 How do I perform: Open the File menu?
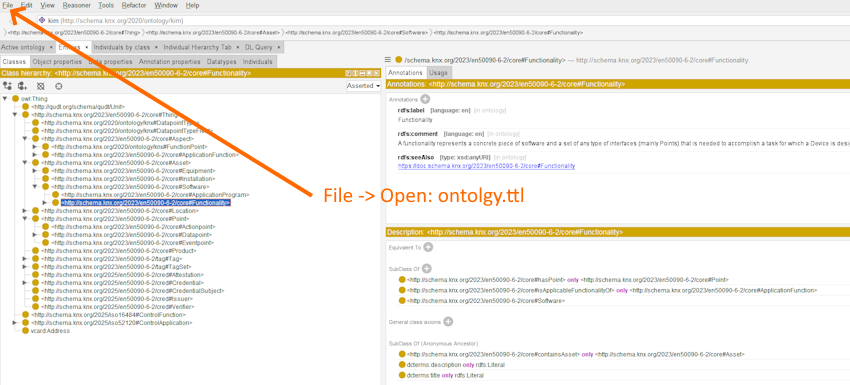click(8, 5)
